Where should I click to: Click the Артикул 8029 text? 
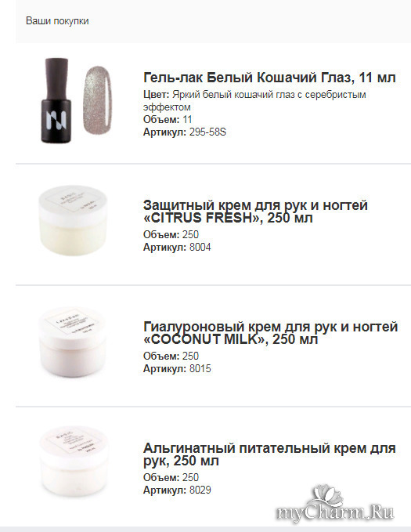point(177,490)
